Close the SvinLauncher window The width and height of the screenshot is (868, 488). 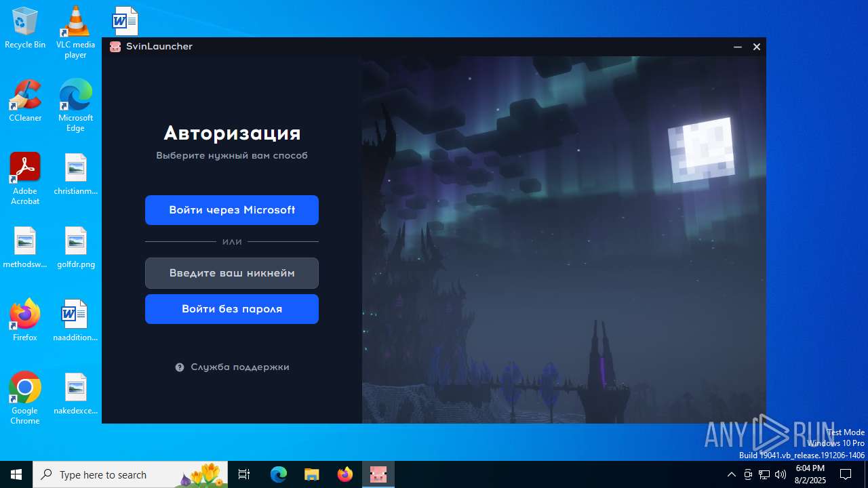pos(757,47)
